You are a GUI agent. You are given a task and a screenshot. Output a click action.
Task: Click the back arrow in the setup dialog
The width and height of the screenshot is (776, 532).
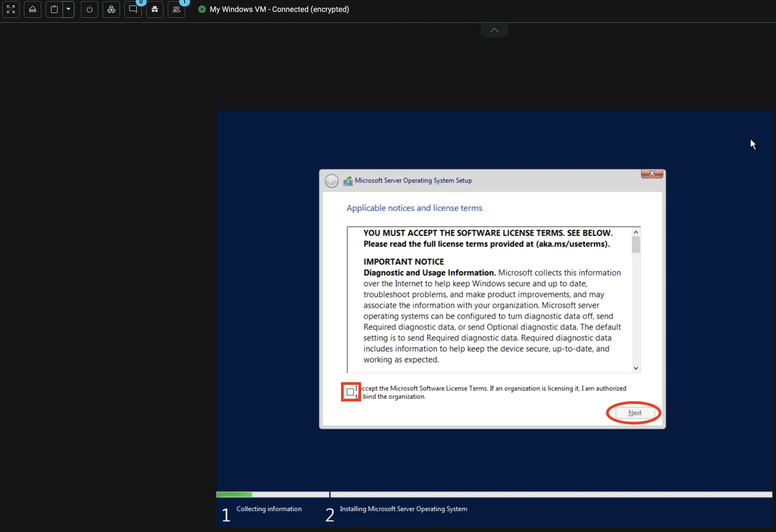tap(332, 181)
